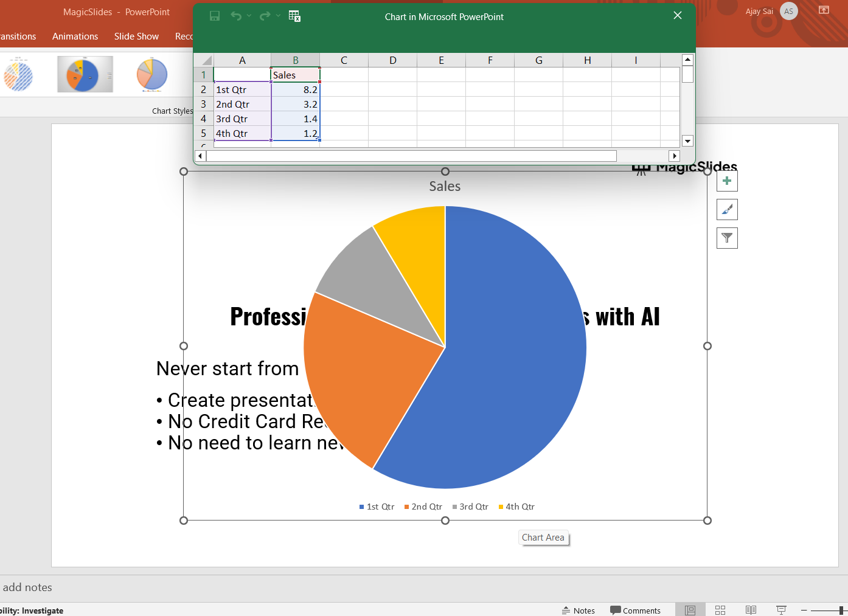Screen dimensions: 848x616
Task: Select the cell with value 1.4
Action: tap(296, 119)
